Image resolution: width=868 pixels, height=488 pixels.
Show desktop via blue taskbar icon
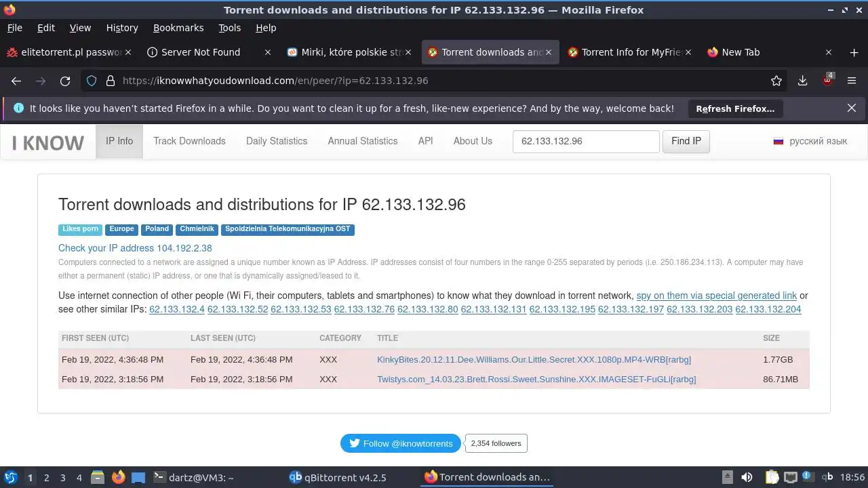click(x=138, y=477)
